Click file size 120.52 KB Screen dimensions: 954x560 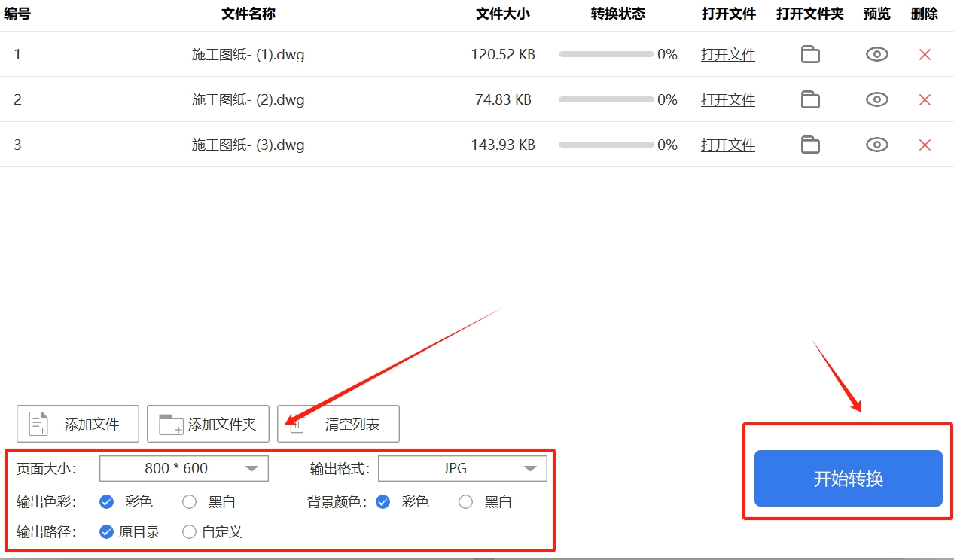[x=503, y=54]
